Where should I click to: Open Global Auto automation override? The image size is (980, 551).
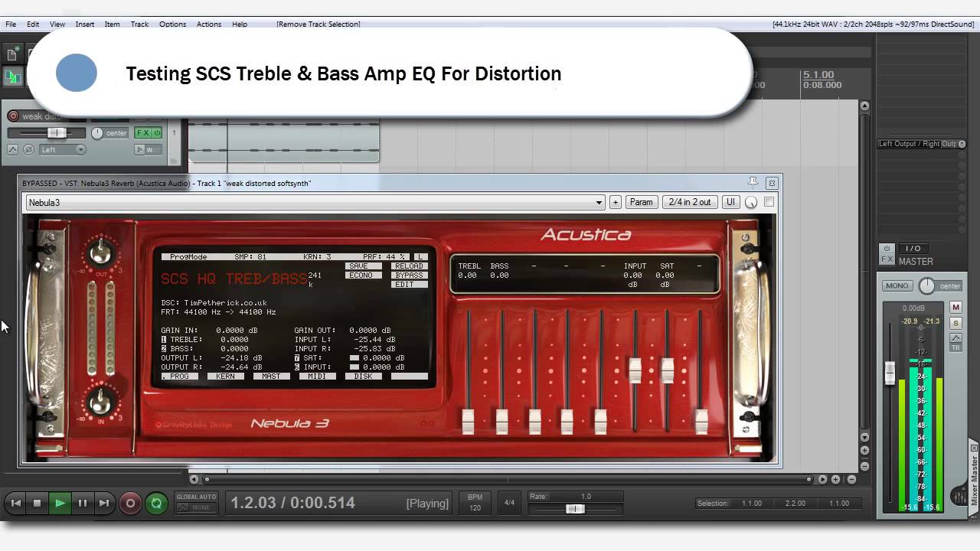click(x=197, y=502)
